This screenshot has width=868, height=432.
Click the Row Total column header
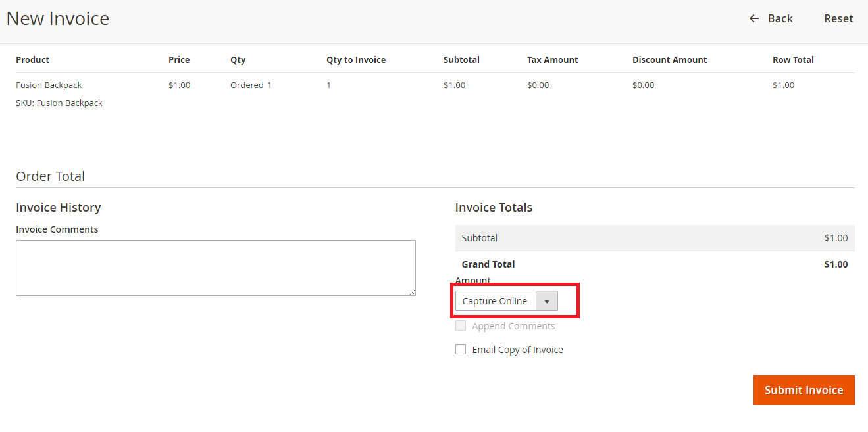click(x=793, y=60)
